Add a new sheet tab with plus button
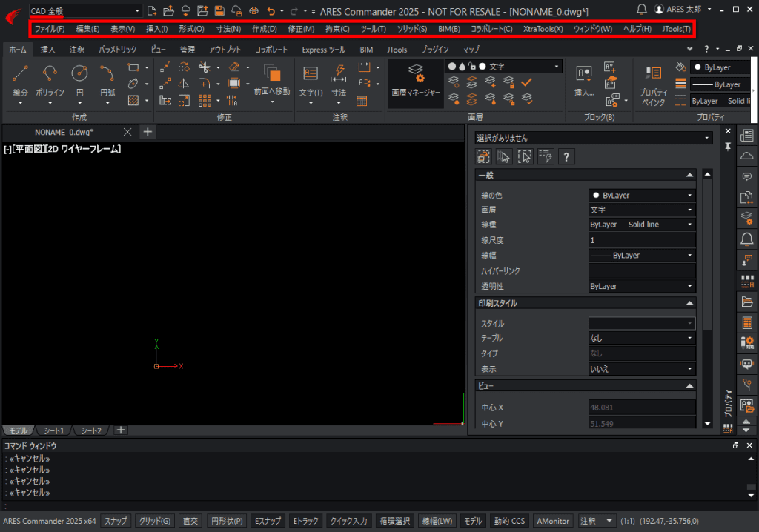 pyautogui.click(x=121, y=430)
